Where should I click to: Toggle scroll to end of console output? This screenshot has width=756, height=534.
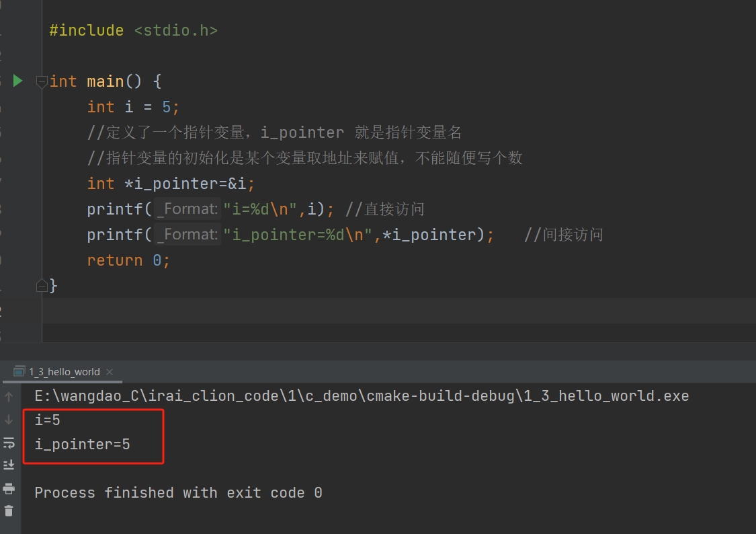coord(9,465)
